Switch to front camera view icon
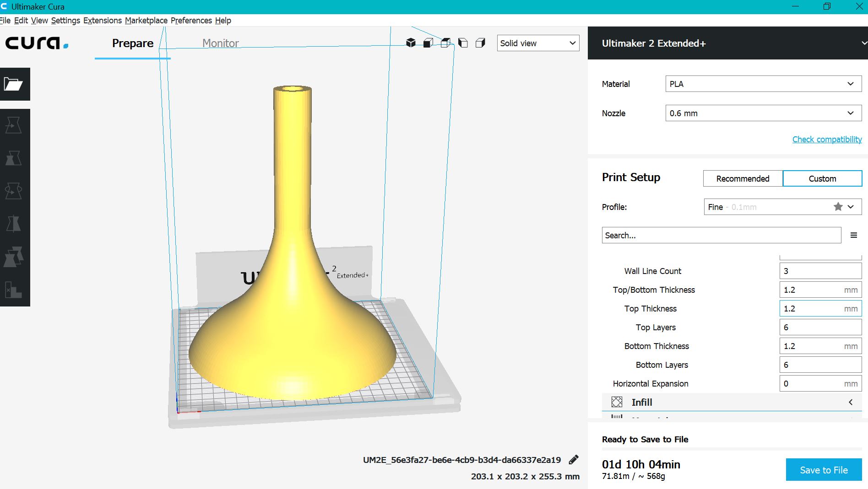 [428, 43]
